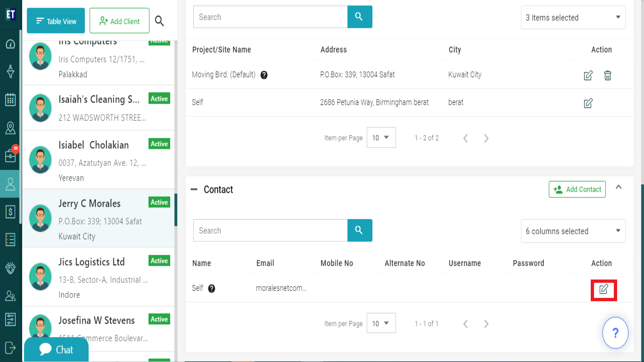Go to next page of contacts

486,323
